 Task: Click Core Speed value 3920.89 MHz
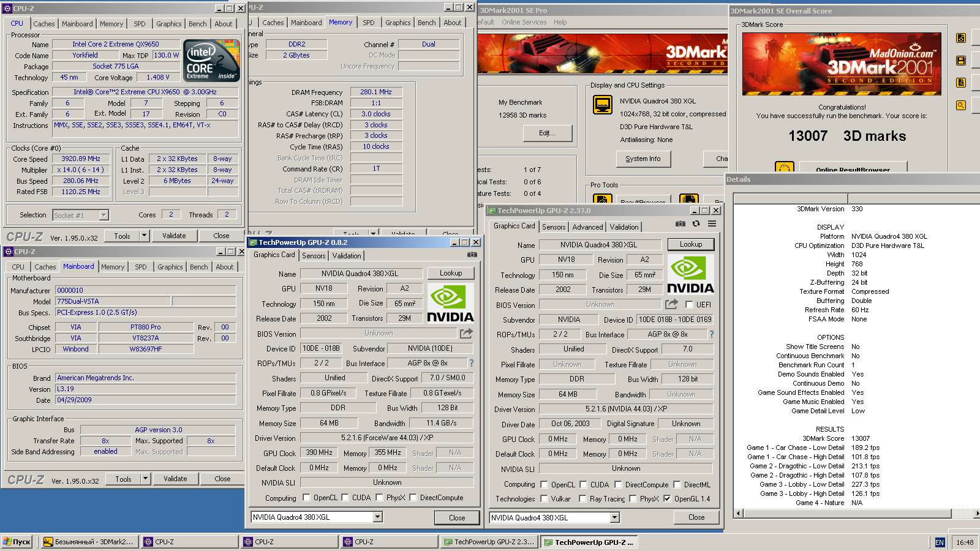(81, 159)
